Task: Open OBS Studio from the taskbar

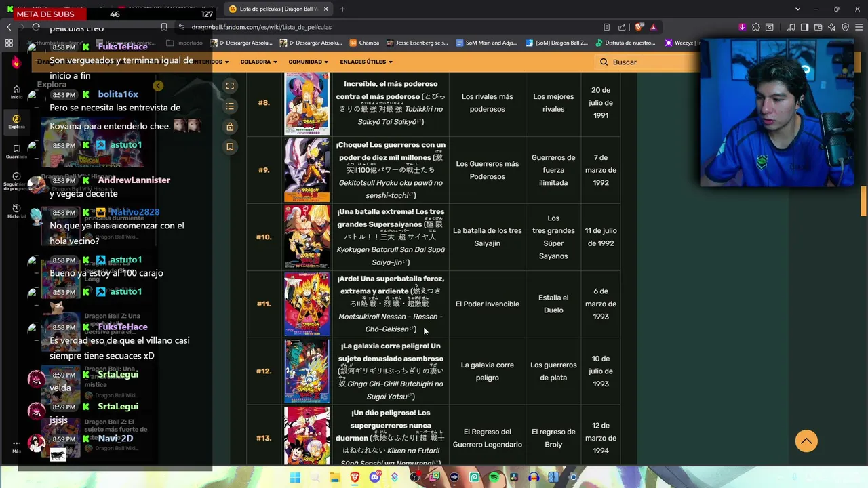Action: [x=414, y=477]
